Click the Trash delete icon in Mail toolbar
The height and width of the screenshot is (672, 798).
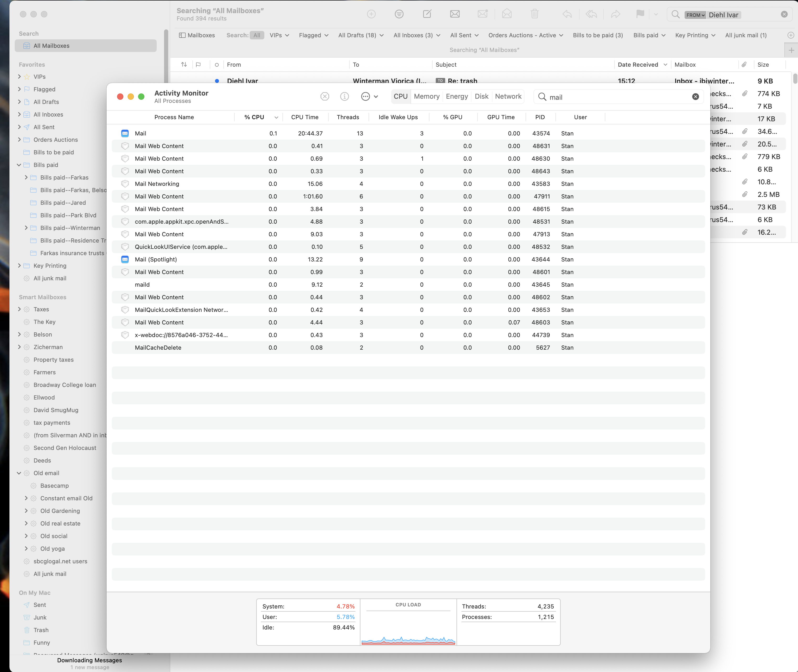(534, 14)
